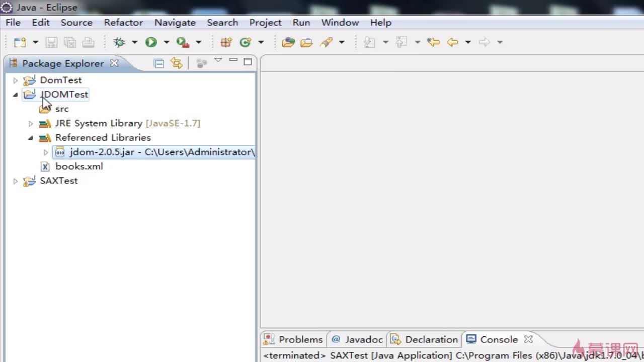The image size is (644, 362).
Task: Click the New Java Package icon
Action: click(x=226, y=42)
